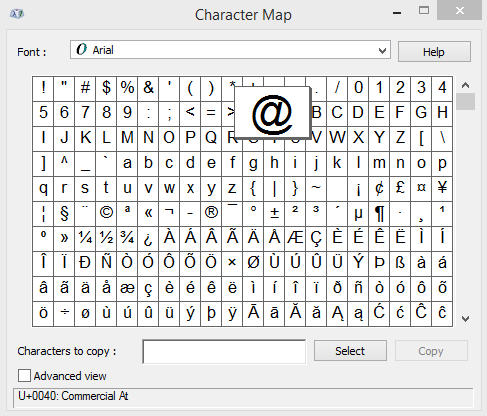487x416 pixels.
Task: Select the tilde ~ cell
Action: click(x=316, y=188)
